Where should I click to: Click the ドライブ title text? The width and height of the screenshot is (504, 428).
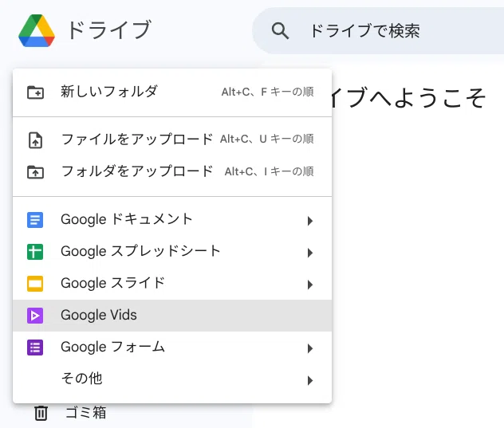(109, 29)
